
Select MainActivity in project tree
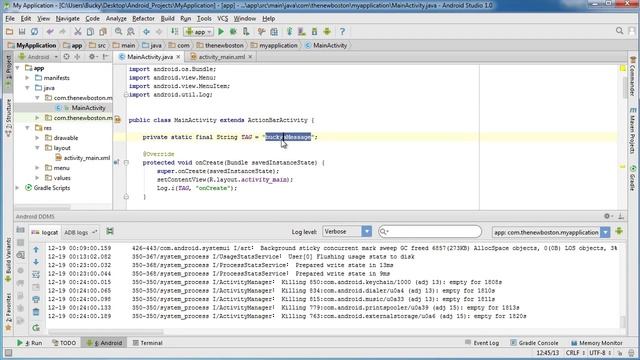pos(88,108)
